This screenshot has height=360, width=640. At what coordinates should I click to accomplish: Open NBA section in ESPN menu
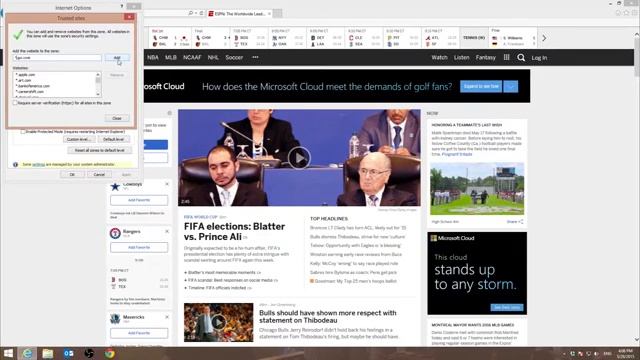pos(153,58)
